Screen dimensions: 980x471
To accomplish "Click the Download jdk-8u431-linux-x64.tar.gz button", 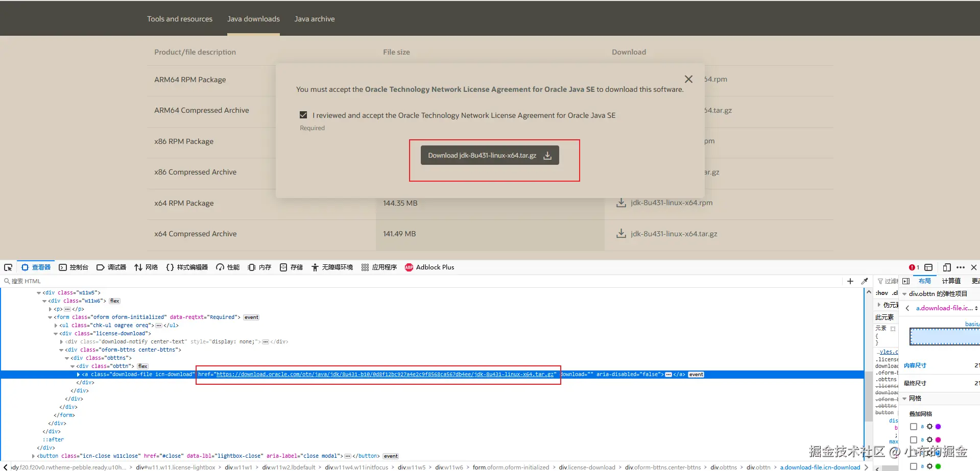I will point(490,156).
